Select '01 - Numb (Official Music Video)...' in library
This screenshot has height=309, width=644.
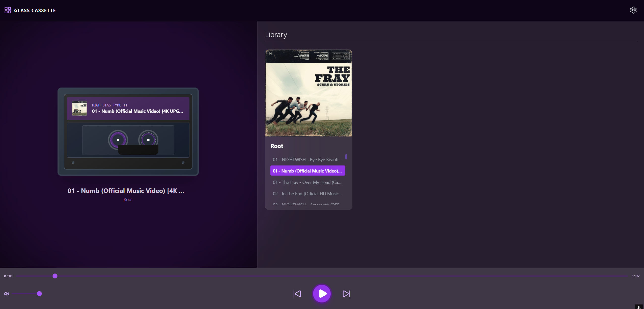point(307,171)
